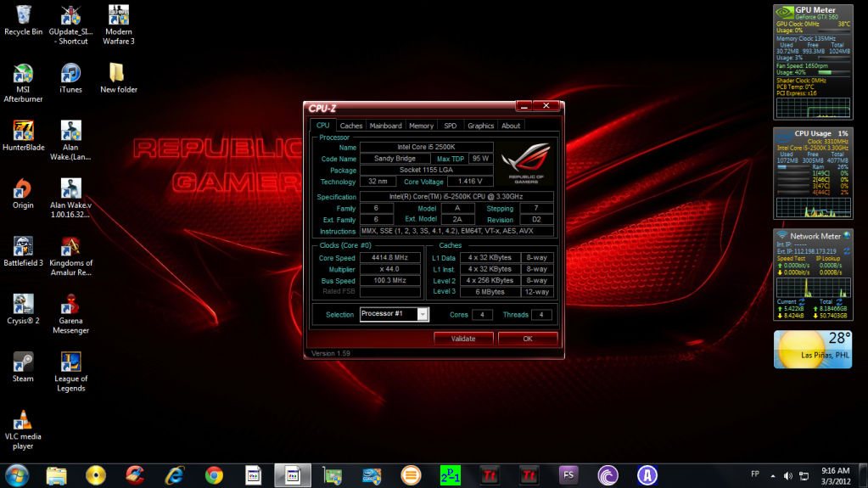
Task: Launch HunterBlade desktop icon
Action: click(23, 136)
